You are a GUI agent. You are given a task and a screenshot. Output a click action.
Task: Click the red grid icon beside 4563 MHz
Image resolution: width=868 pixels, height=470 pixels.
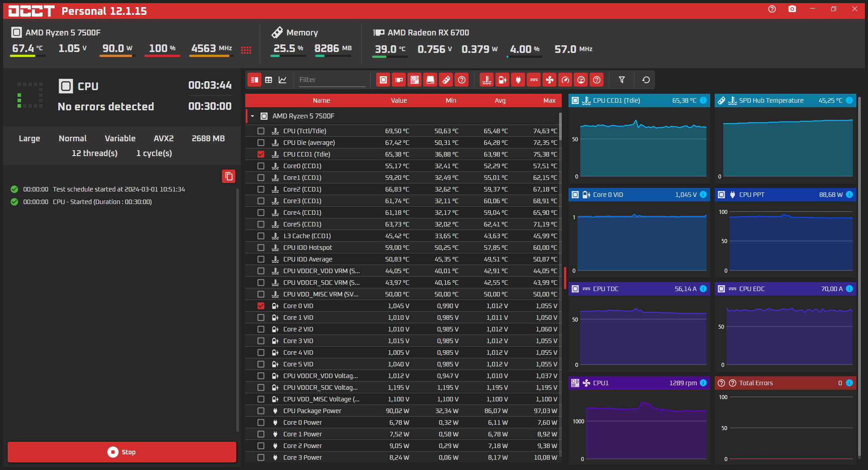pos(246,50)
